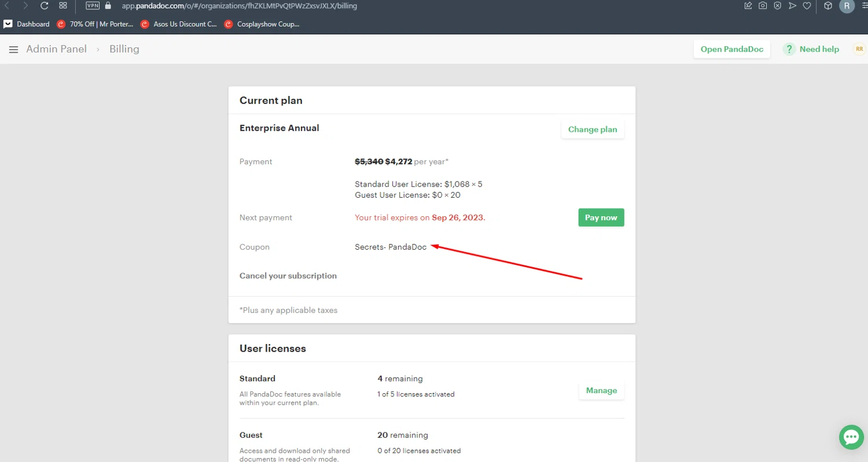Screen dimensions: 868x462
Task: Click the paper plane send icon
Action: click(792, 6)
